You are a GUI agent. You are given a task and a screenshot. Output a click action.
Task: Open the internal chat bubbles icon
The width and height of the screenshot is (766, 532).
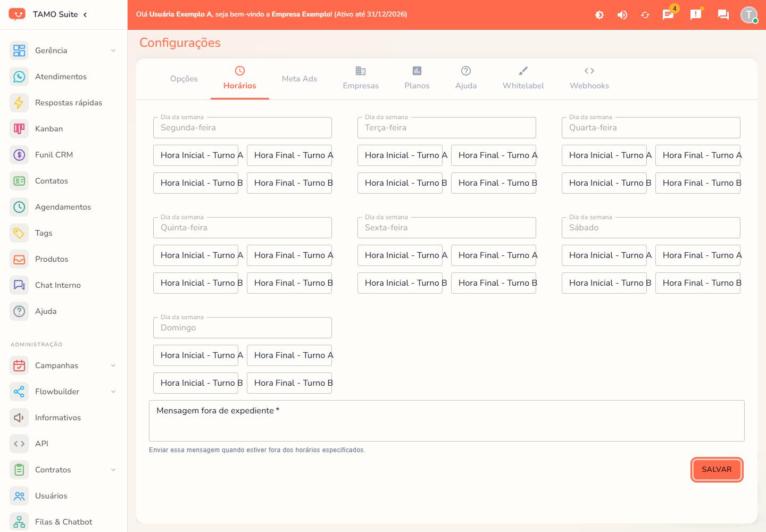723,15
